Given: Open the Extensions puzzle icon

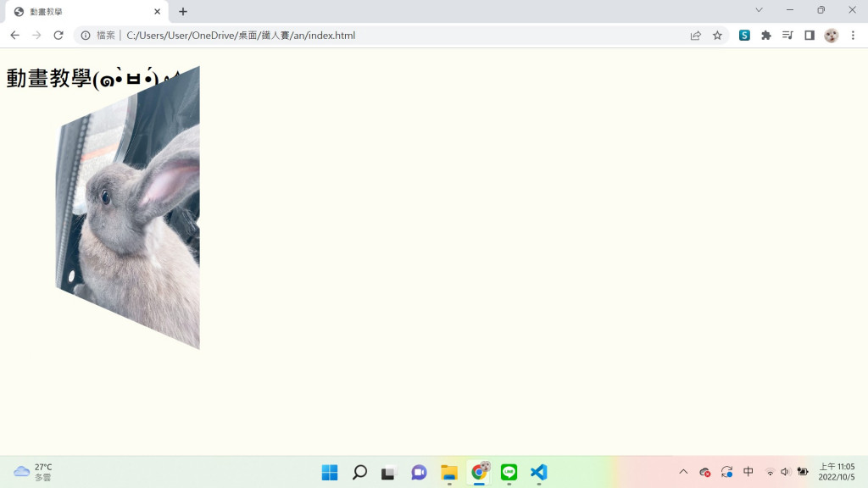Looking at the screenshot, I should (766, 36).
